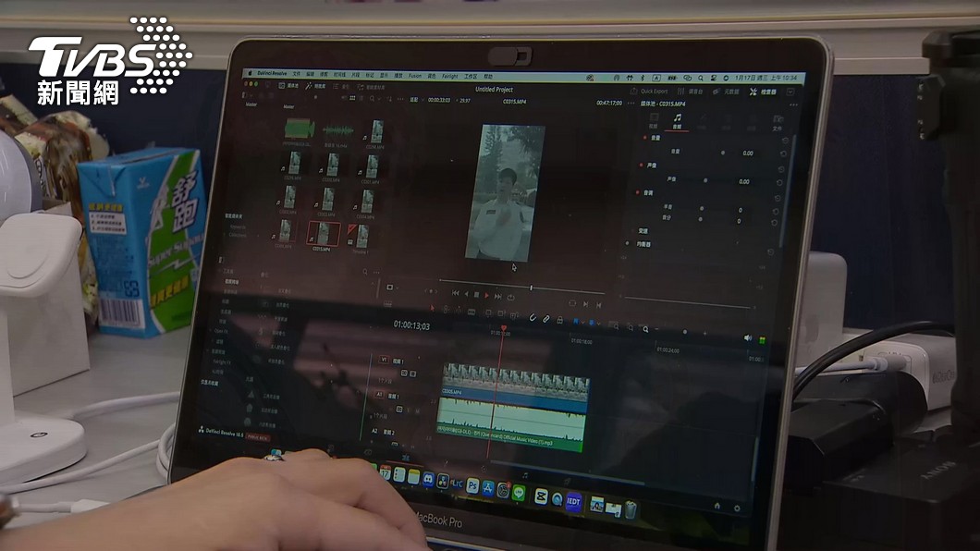Select the C0315.MP4 clip thumbnail in media pool
The width and height of the screenshot is (980, 551).
tap(324, 234)
